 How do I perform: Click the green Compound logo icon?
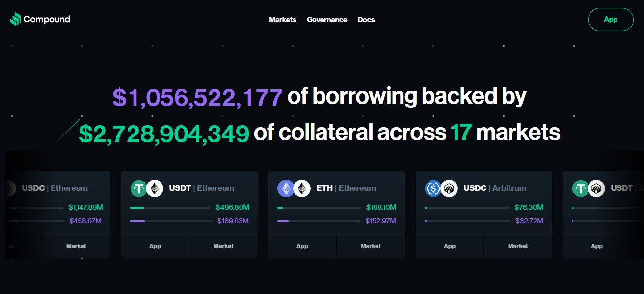[x=15, y=19]
